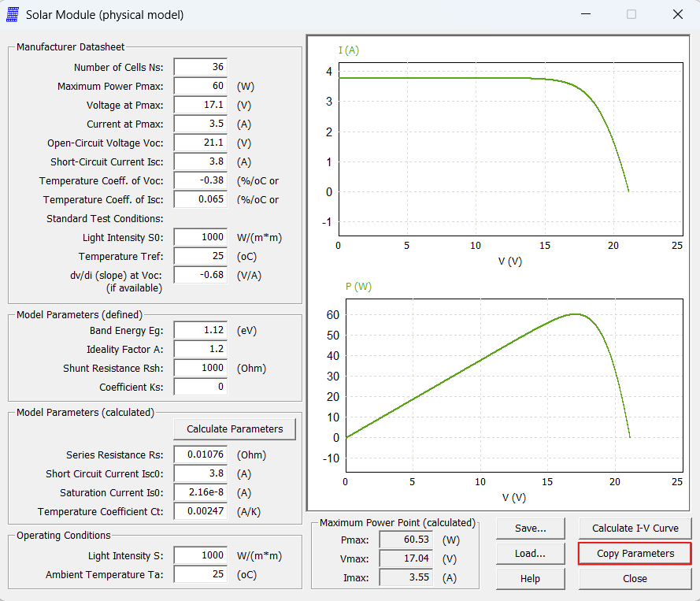Click the I (A) plot axis label
This screenshot has height=601, width=700.
pos(349,50)
